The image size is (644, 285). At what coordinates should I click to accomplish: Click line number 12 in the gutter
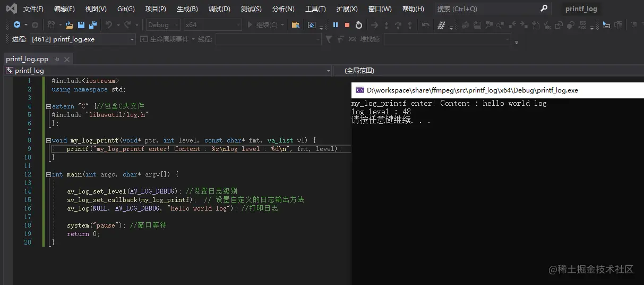(x=28, y=174)
